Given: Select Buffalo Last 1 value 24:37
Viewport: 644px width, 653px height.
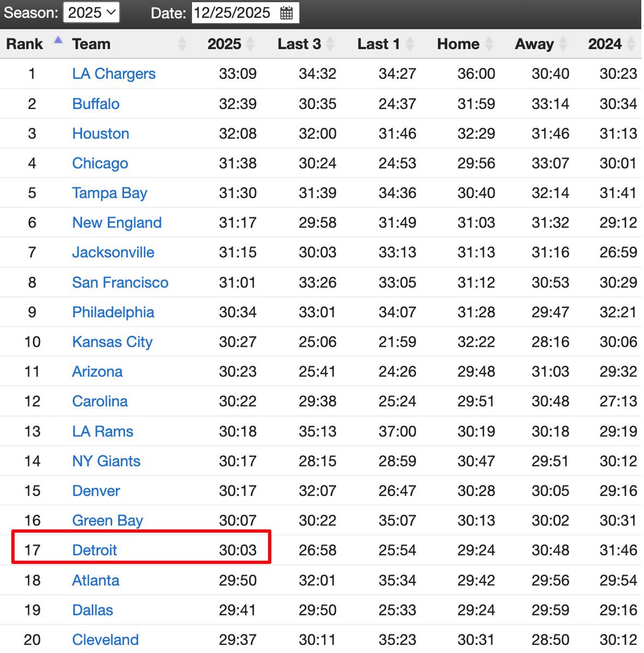Looking at the screenshot, I should [x=397, y=104].
